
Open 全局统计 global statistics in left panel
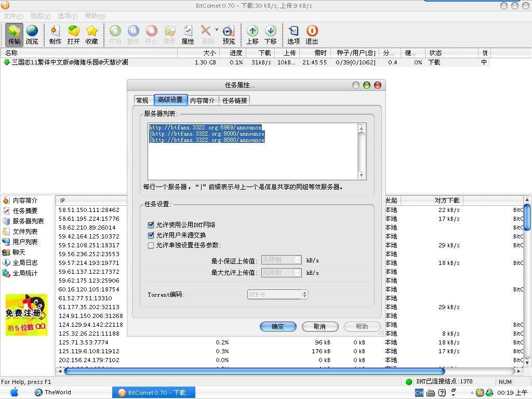point(21,273)
